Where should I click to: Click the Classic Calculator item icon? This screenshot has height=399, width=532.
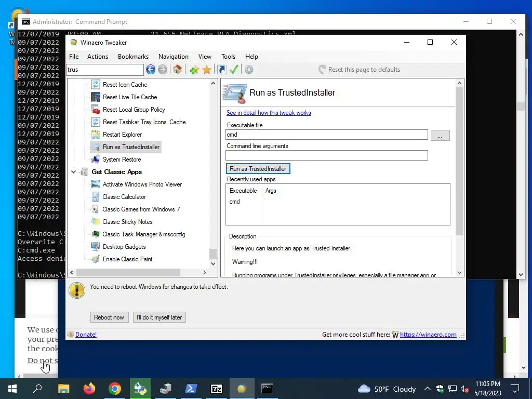point(96,197)
